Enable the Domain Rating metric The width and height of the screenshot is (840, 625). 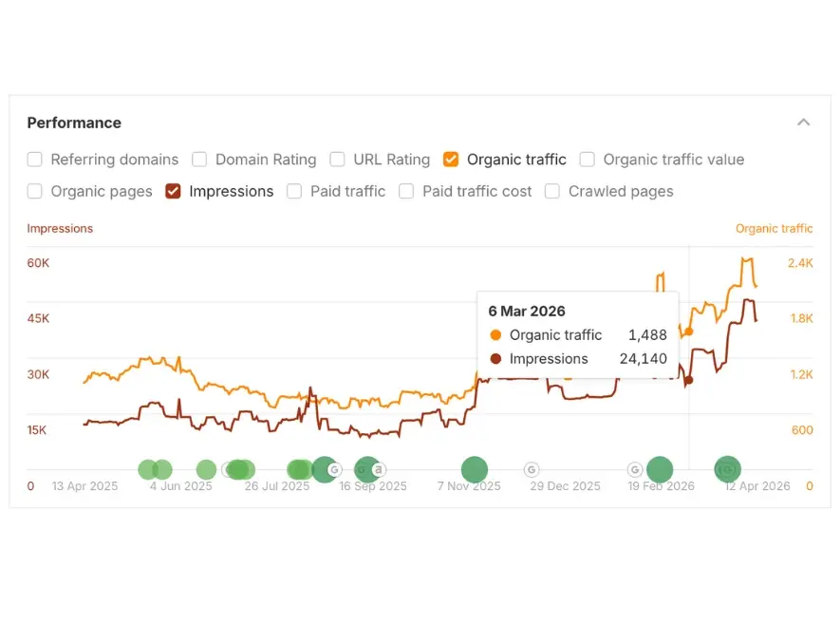click(199, 160)
